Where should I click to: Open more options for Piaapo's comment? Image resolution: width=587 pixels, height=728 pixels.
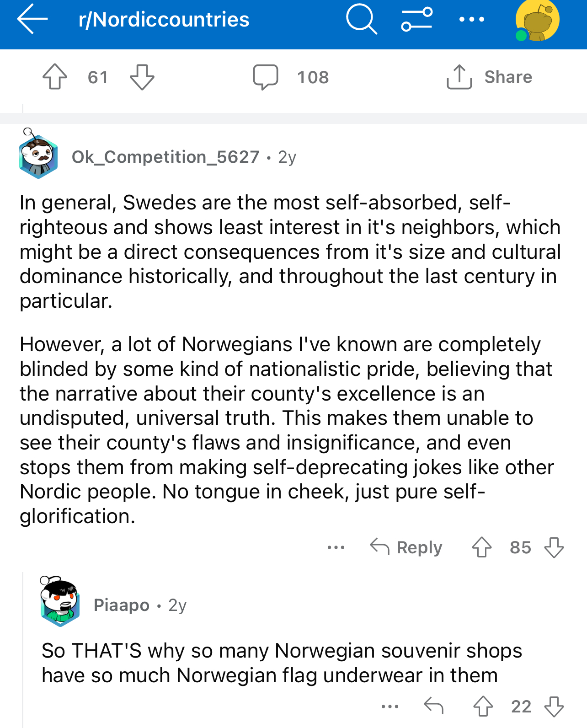(x=390, y=707)
